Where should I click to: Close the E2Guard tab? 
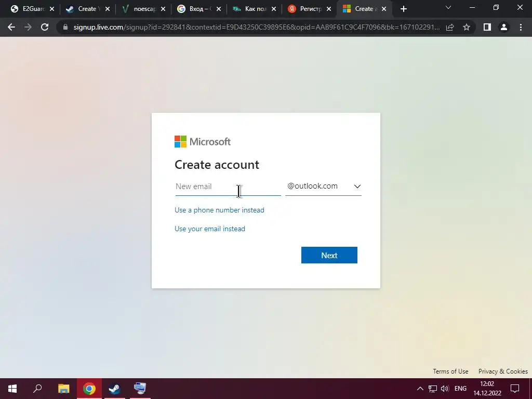pyautogui.click(x=52, y=9)
